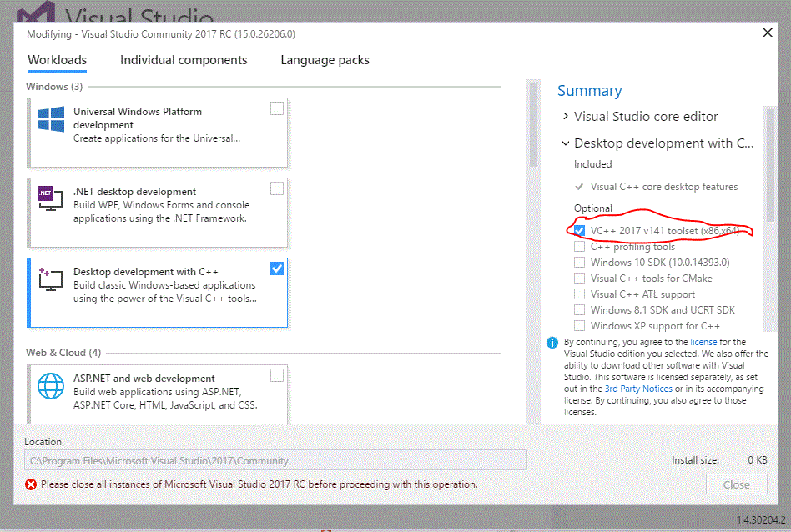Uncheck Desktop development with C++ workload
791x532 pixels.
pos(277,269)
